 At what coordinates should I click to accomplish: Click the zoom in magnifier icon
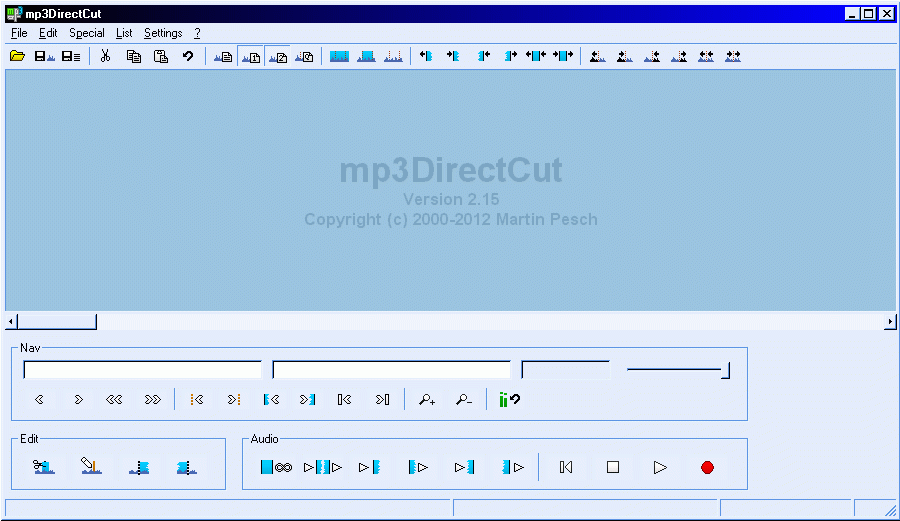click(x=426, y=399)
